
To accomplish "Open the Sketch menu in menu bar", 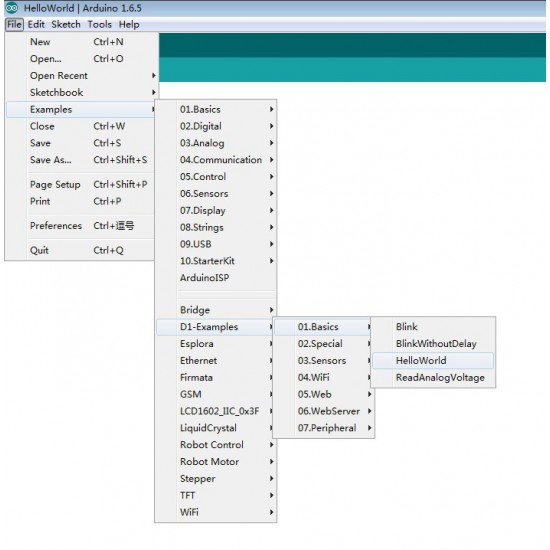I will pyautogui.click(x=66, y=25).
